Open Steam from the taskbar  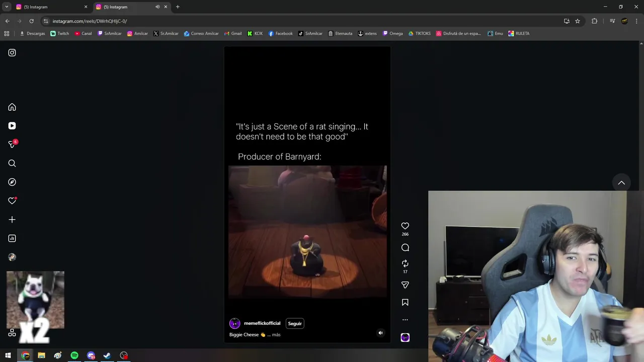tap(107, 355)
